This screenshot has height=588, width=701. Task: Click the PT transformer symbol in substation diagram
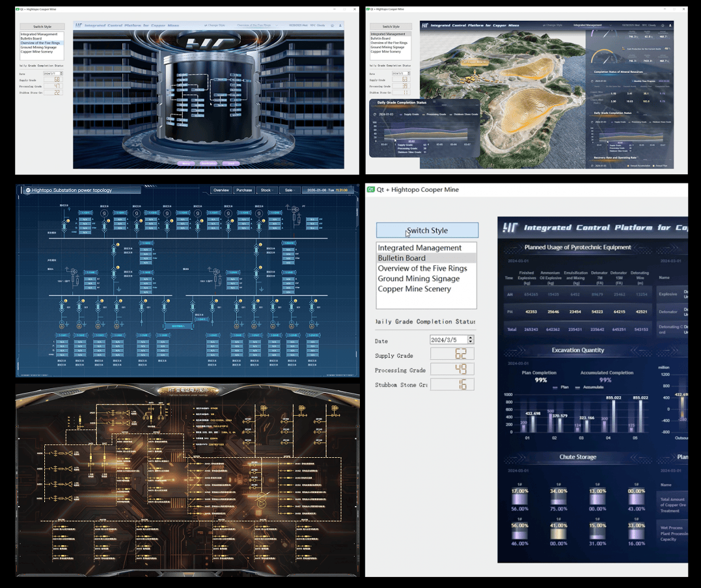[x=295, y=210]
